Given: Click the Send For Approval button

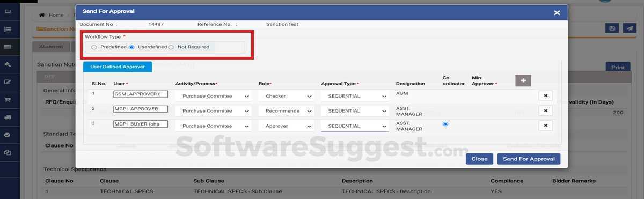Looking at the screenshot, I should pyautogui.click(x=529, y=159).
